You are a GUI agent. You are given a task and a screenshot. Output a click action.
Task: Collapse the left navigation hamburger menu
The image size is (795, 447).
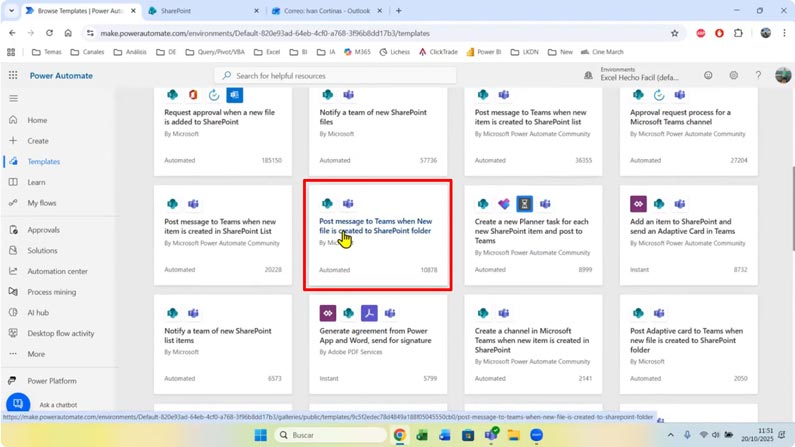14,98
